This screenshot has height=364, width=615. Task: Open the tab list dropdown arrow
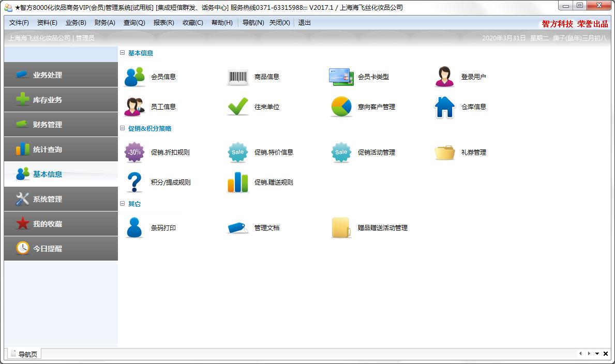[x=597, y=354]
